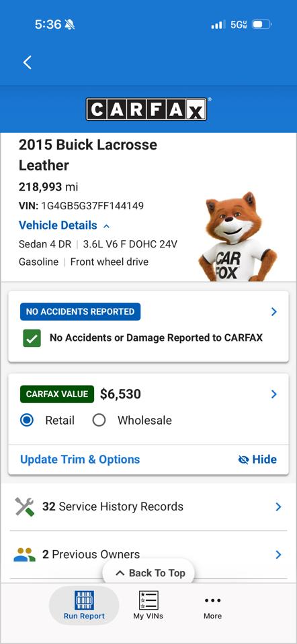Screen dimensions: 297x644
Task: Open the My VINs list icon
Action: [x=148, y=600]
